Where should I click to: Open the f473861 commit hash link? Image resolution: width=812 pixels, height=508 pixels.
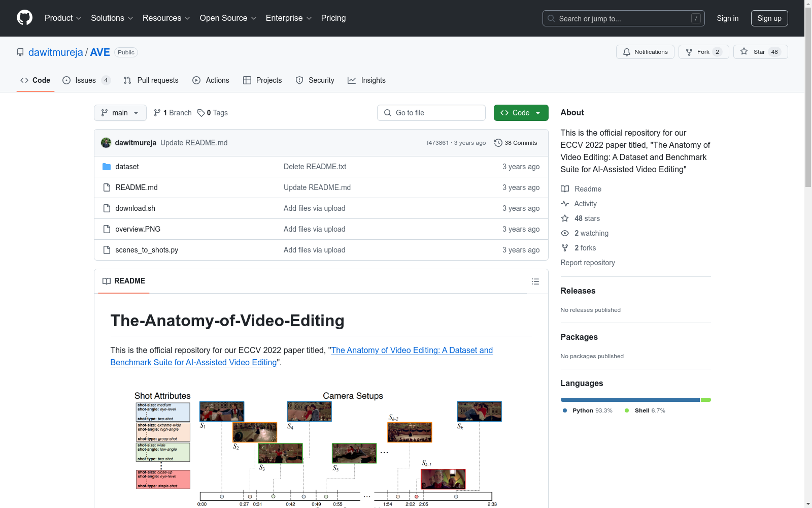pyautogui.click(x=438, y=143)
